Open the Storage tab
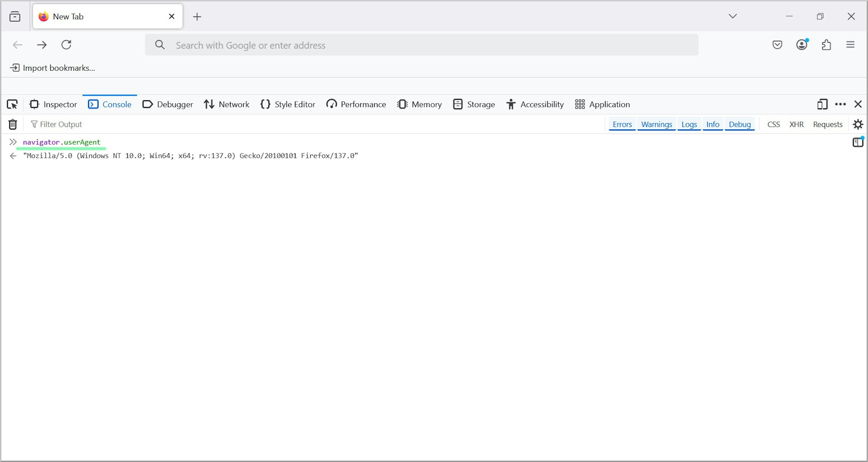Viewport: 868px width, 462px height. (474, 104)
